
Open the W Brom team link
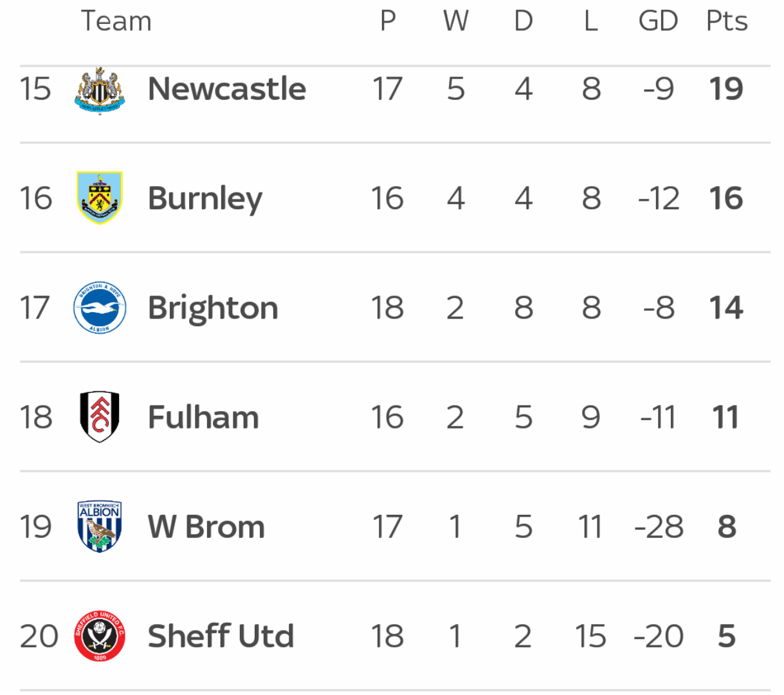[x=206, y=527]
